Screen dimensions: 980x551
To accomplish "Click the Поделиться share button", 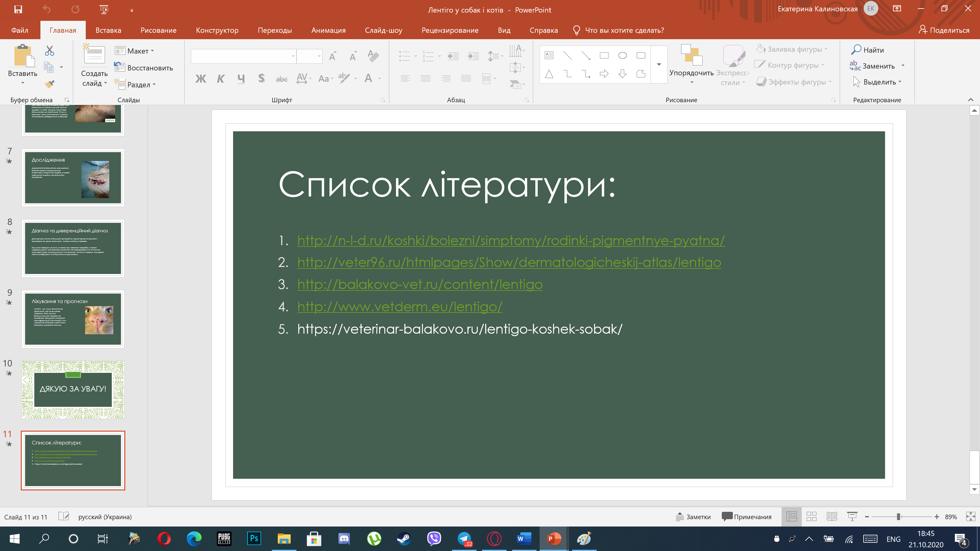I will point(944,30).
